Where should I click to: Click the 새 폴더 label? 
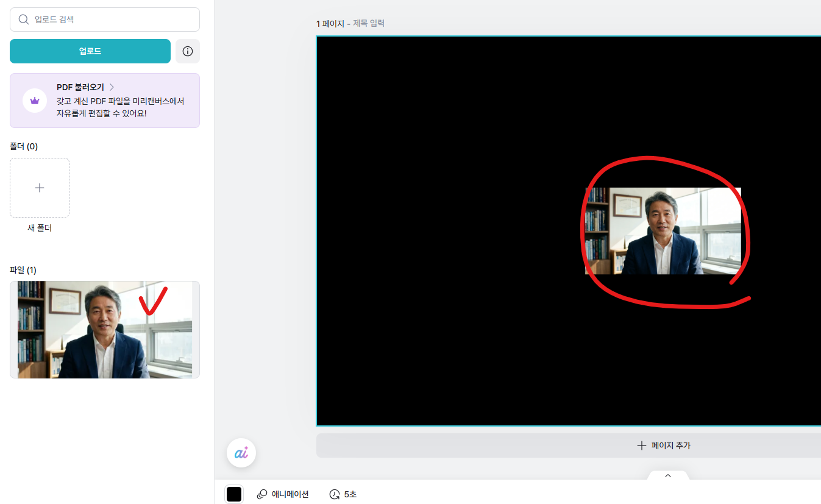point(40,228)
